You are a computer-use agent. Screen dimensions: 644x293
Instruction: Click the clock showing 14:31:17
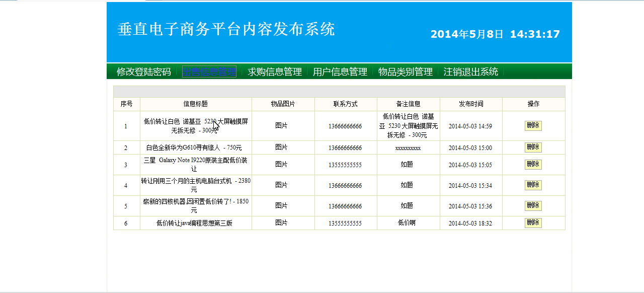pyautogui.click(x=535, y=34)
